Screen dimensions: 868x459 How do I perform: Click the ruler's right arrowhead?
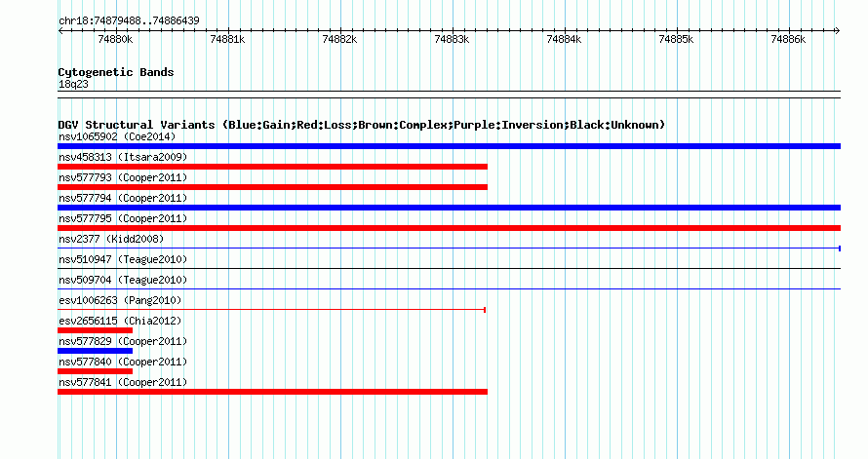[838, 31]
